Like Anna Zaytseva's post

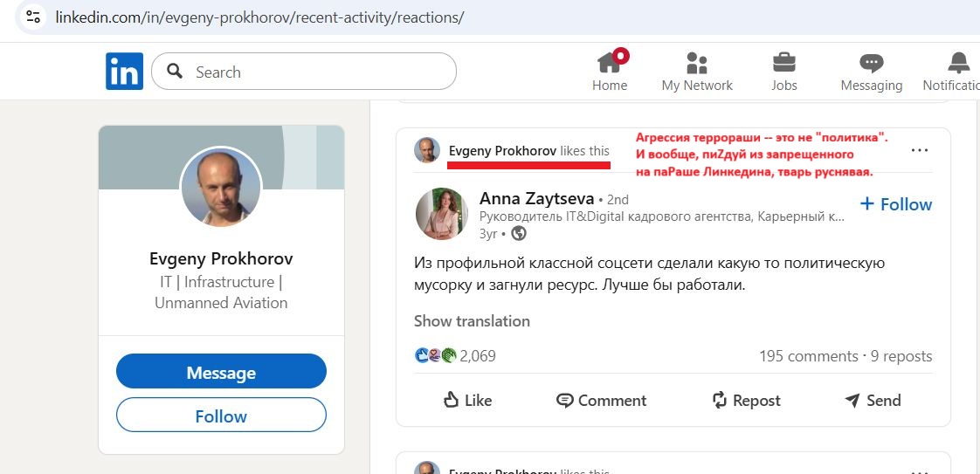467,400
